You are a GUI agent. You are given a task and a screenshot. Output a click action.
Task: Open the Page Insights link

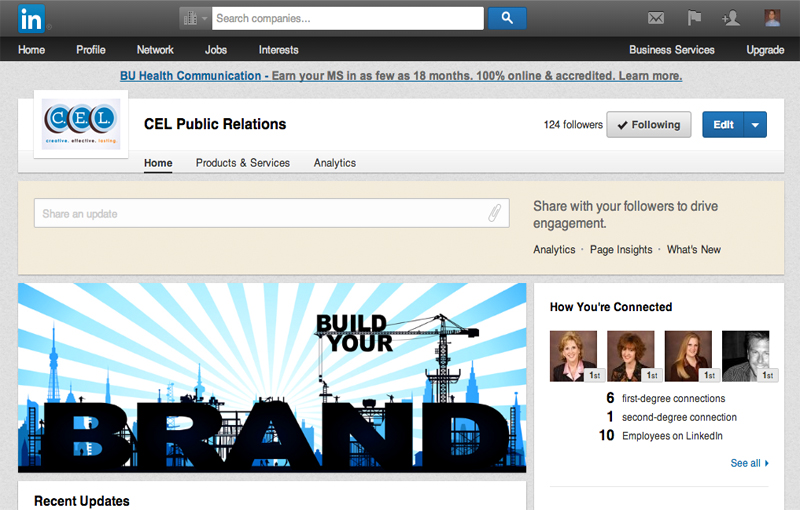(621, 249)
